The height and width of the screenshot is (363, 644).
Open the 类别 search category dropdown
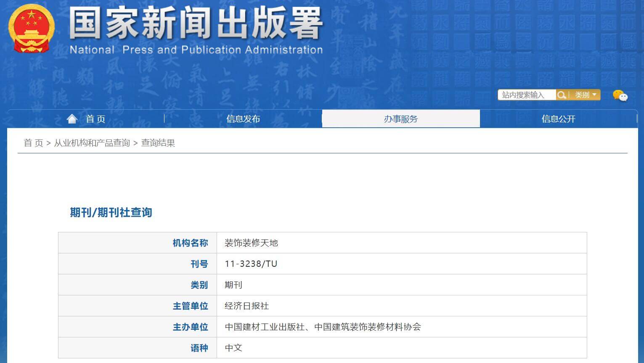pyautogui.click(x=586, y=95)
